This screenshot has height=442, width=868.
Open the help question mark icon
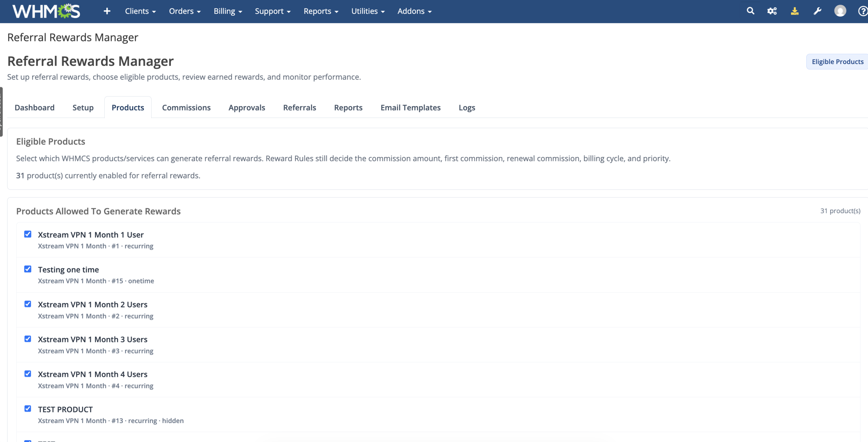tap(863, 11)
